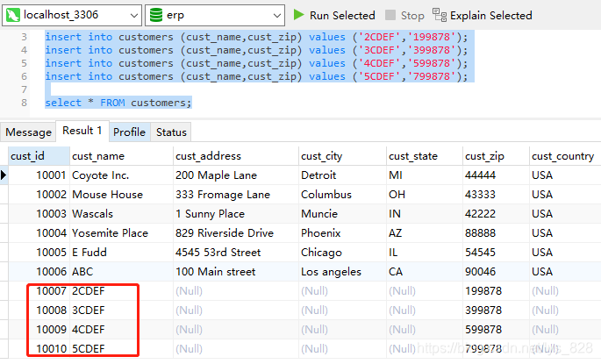The height and width of the screenshot is (364, 601).
Task: Click the Stop square icon
Action: [390, 15]
